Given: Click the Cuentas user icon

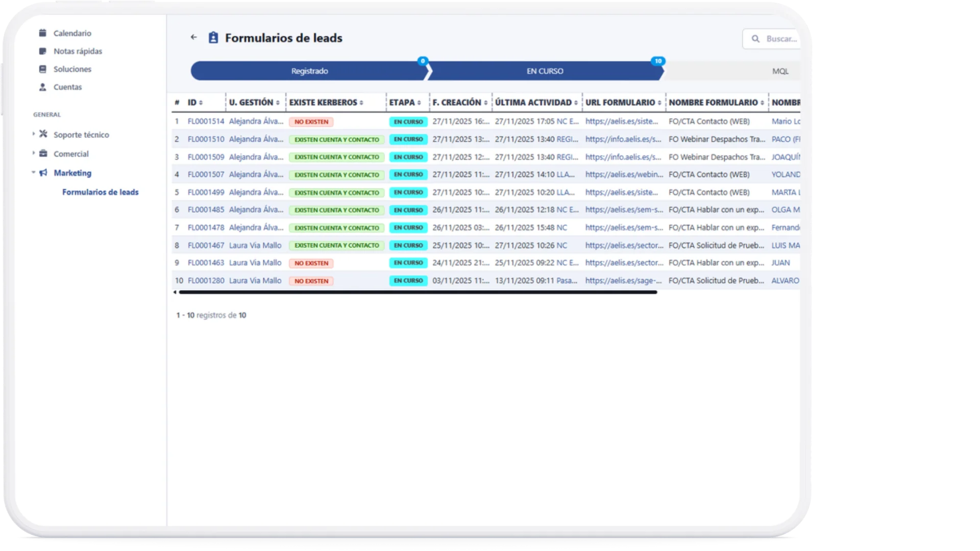Looking at the screenshot, I should [43, 87].
